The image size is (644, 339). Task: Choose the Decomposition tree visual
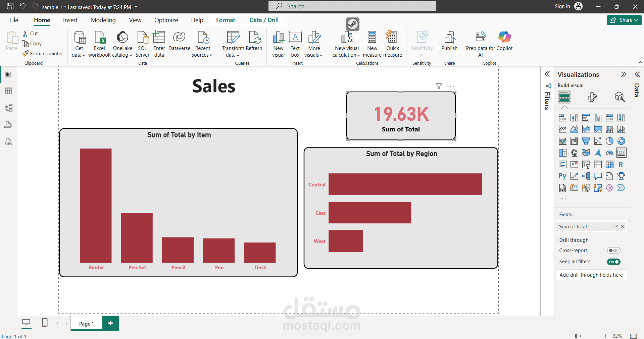click(586, 176)
